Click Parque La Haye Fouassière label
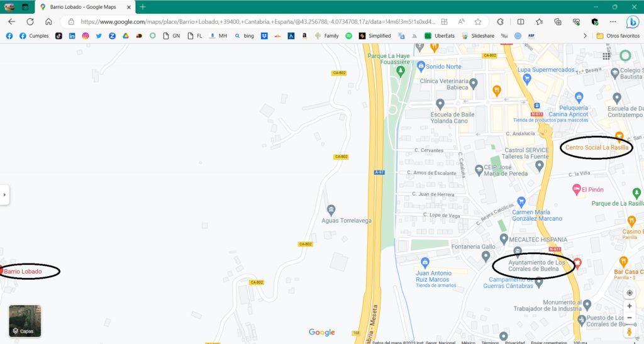 pos(389,59)
